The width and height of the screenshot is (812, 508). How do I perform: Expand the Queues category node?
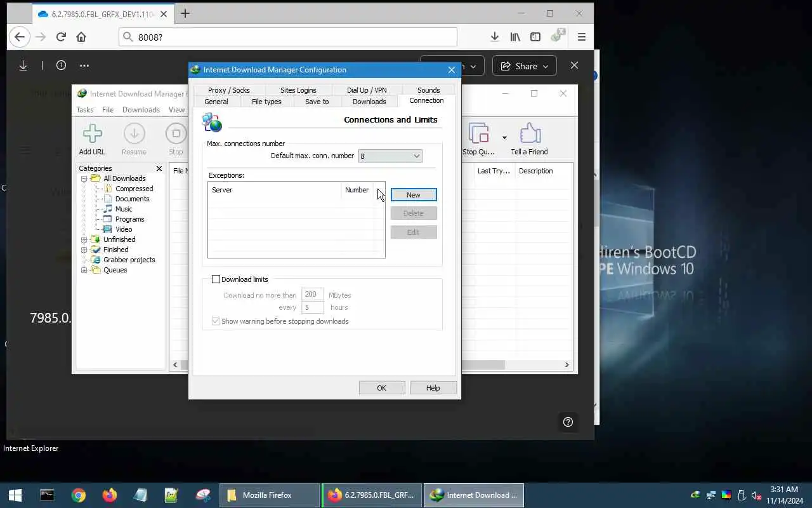pos(84,270)
